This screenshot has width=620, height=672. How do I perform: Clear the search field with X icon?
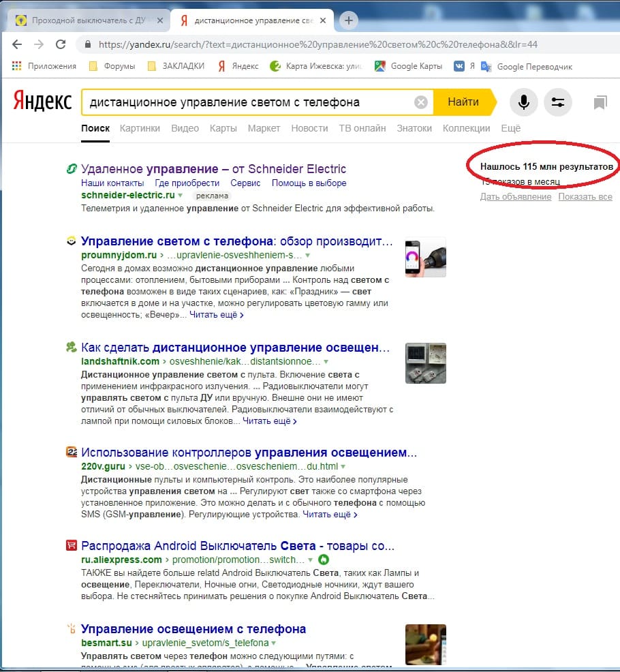pos(421,102)
